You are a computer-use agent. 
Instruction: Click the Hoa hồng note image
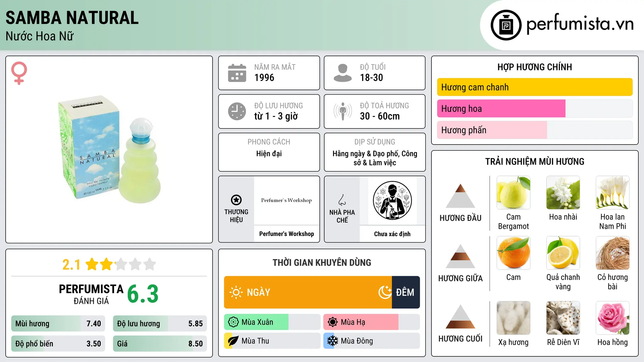613,318
